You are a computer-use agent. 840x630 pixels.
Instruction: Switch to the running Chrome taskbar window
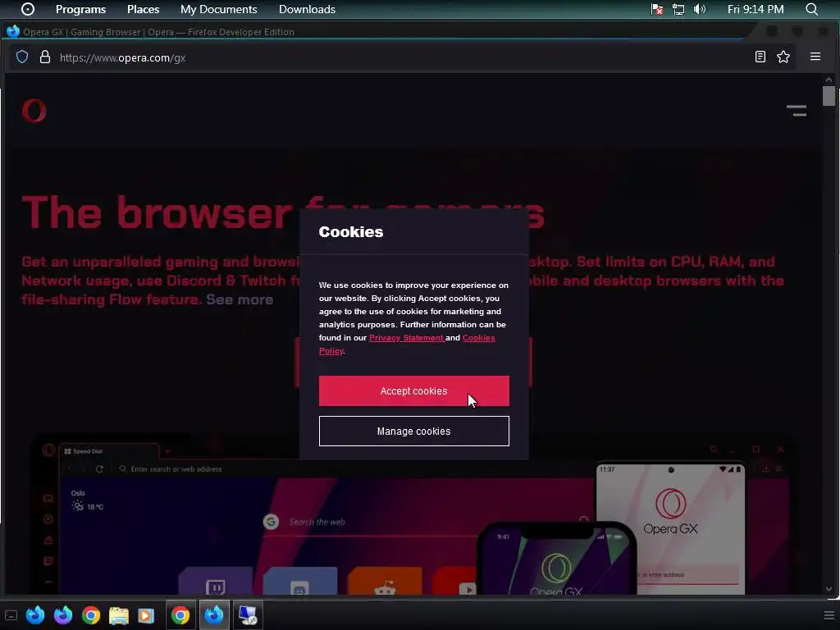(x=180, y=615)
